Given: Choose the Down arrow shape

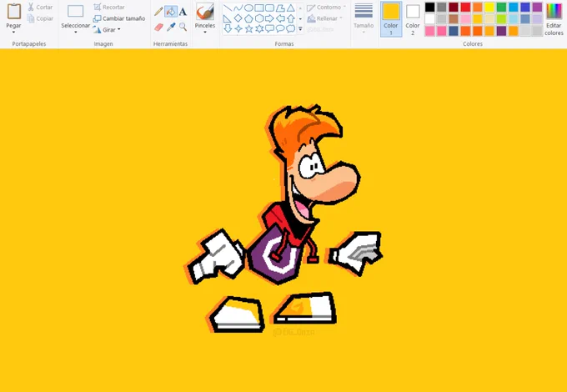Looking at the screenshot, I should [228, 29].
